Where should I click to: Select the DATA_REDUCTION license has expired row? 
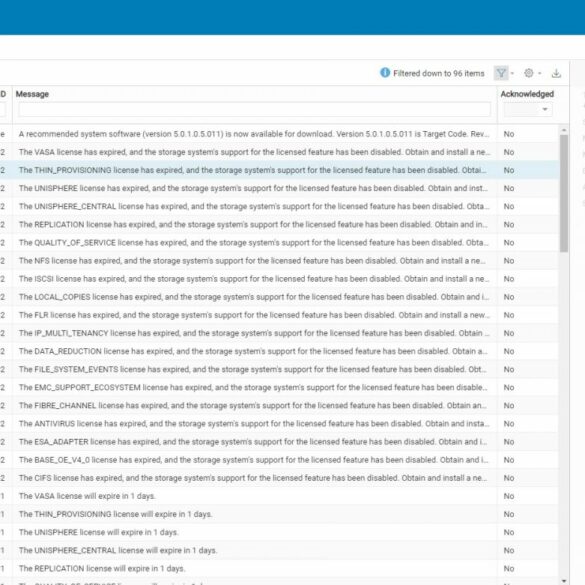(279, 351)
